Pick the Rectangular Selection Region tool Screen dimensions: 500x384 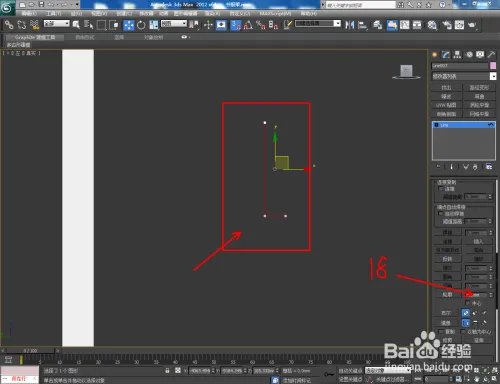pyautogui.click(x=101, y=25)
